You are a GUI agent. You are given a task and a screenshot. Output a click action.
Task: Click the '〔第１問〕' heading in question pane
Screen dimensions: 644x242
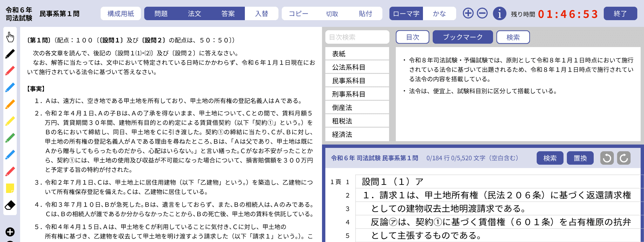click(x=39, y=40)
